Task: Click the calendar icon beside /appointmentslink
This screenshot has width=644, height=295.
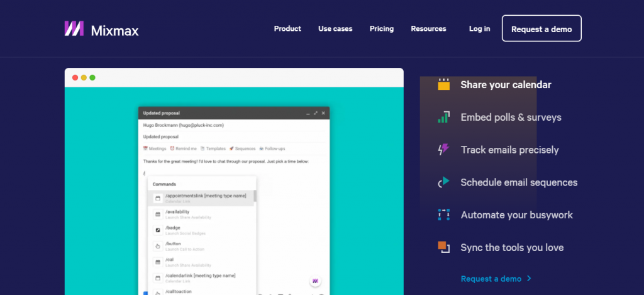Action: coord(157,198)
